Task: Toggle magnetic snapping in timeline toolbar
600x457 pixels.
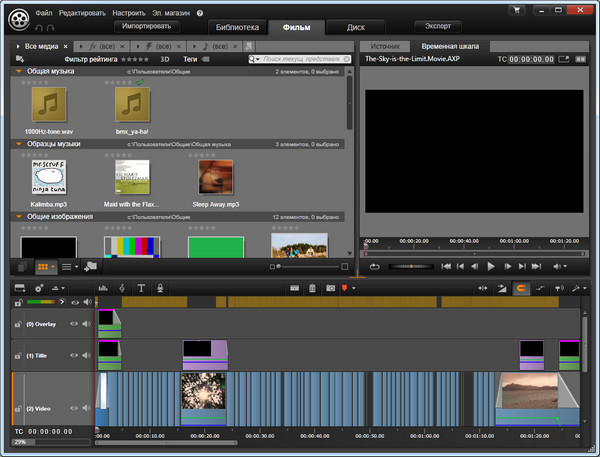Action: 521,288
